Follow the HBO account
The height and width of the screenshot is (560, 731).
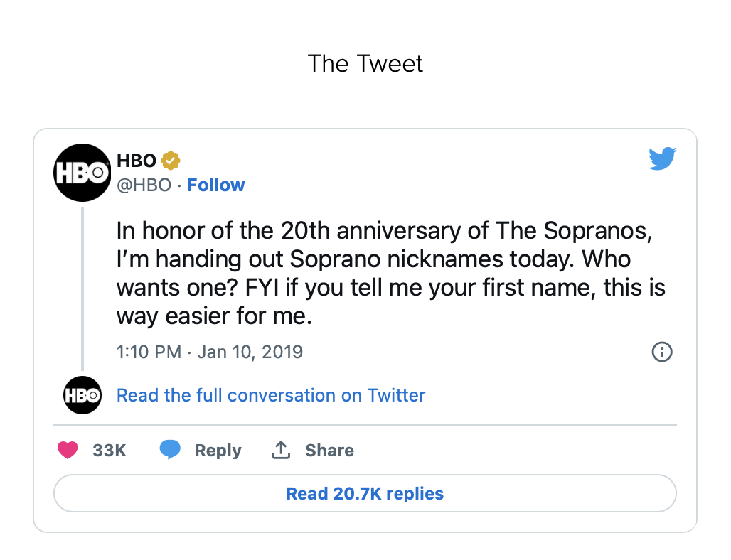click(x=216, y=185)
